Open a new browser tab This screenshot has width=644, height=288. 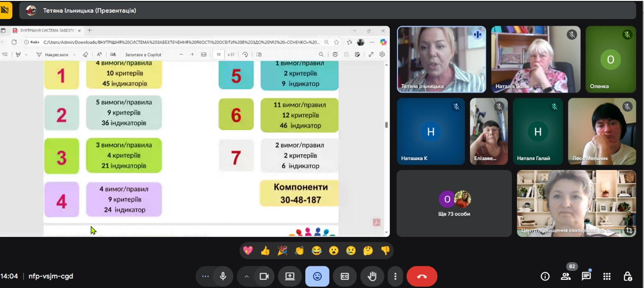pyautogui.click(x=89, y=30)
